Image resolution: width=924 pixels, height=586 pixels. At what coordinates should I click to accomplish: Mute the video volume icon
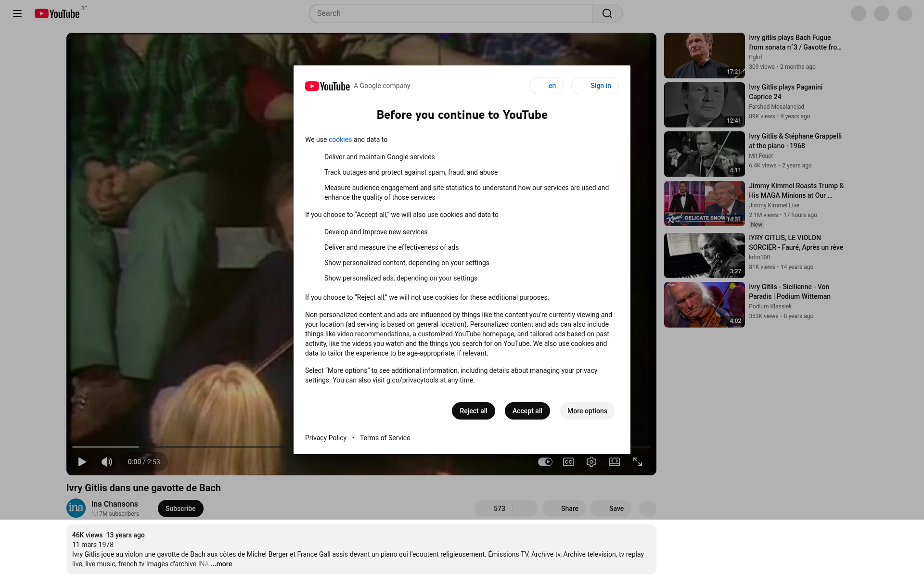pos(106,462)
